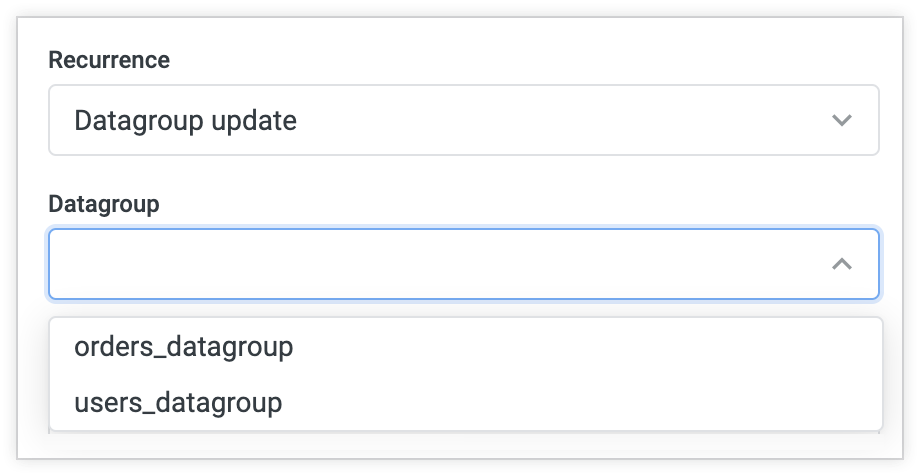Click the Datagroup chevron-up arrow icon
This screenshot has width=920, height=476.
(842, 264)
